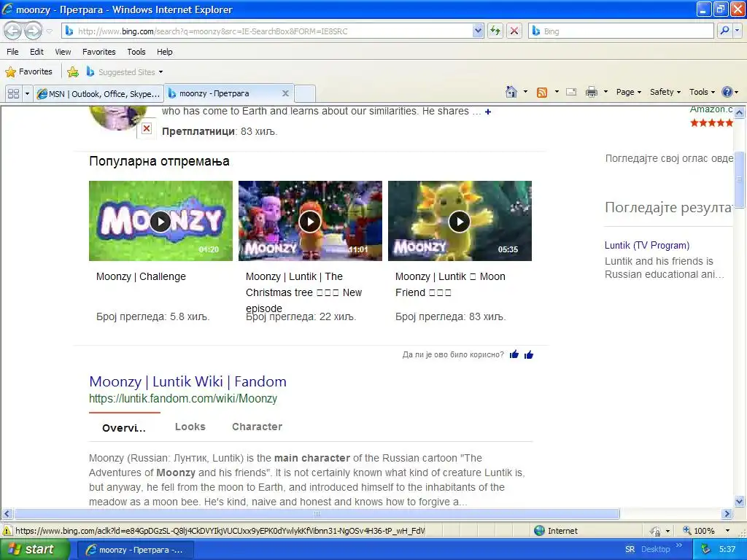Open the Print options dropdown arrow

[x=605, y=92]
